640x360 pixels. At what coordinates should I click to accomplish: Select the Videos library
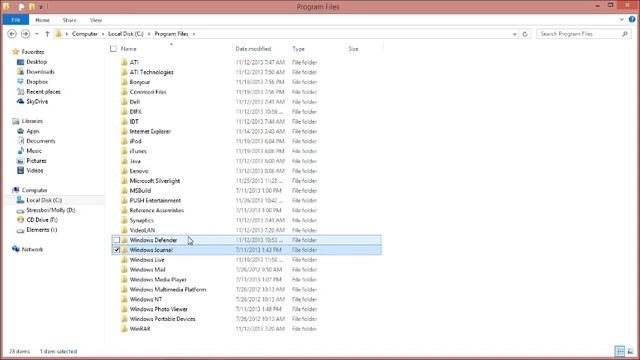35,171
